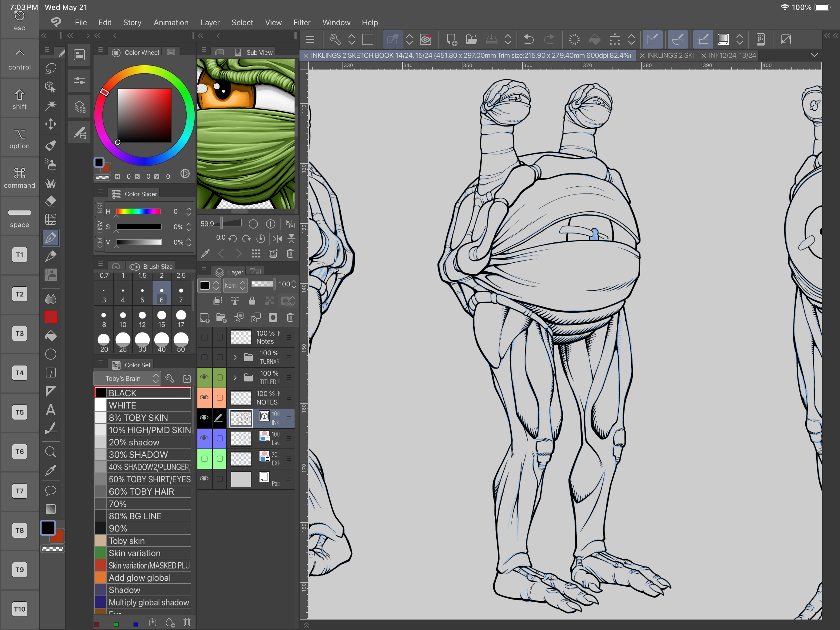840x630 pixels.
Task: Show the green EXP layer
Action: click(204, 459)
